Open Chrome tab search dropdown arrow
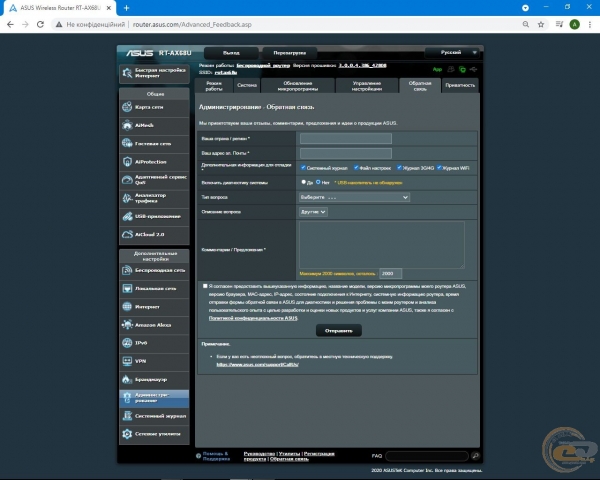The height and width of the screenshot is (480, 600). coord(525,8)
